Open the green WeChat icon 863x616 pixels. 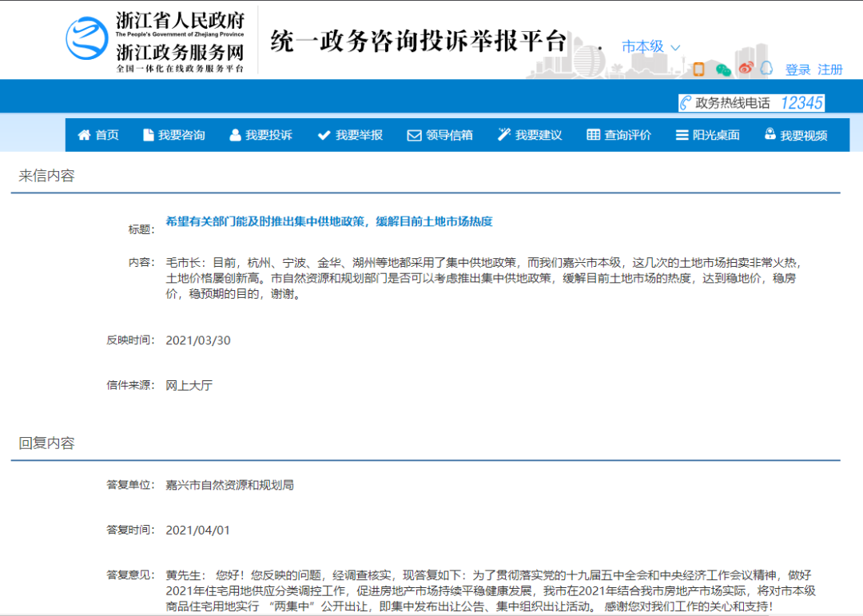[x=723, y=70]
